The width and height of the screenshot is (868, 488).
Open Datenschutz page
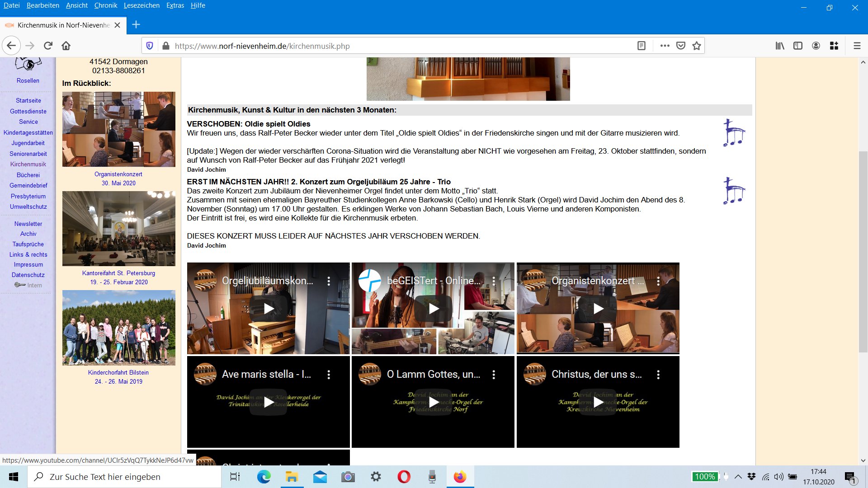[x=28, y=275]
